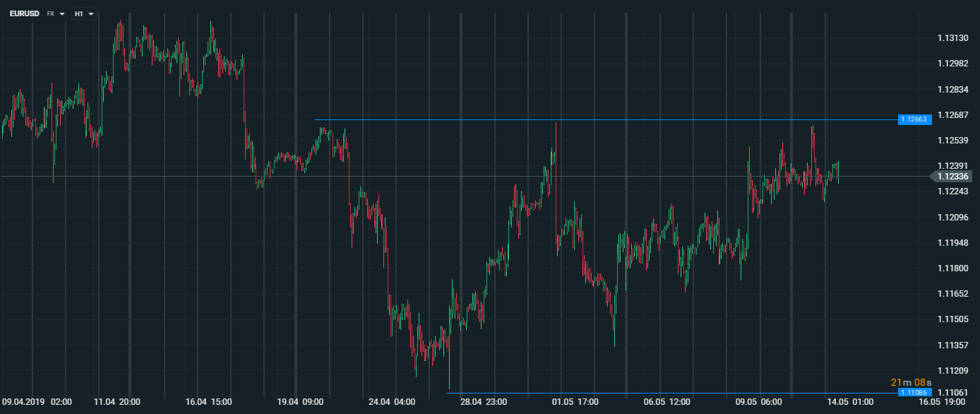Open the H1 timeframe dropdown
This screenshot has width=980, height=414.
tap(84, 13)
